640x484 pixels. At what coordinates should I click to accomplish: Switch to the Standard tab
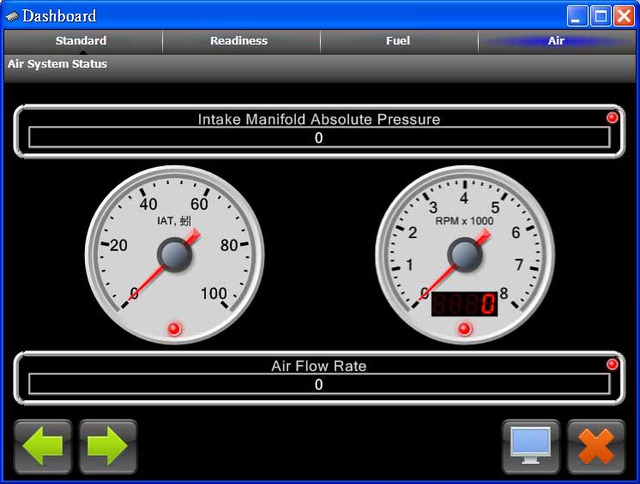coord(81,41)
